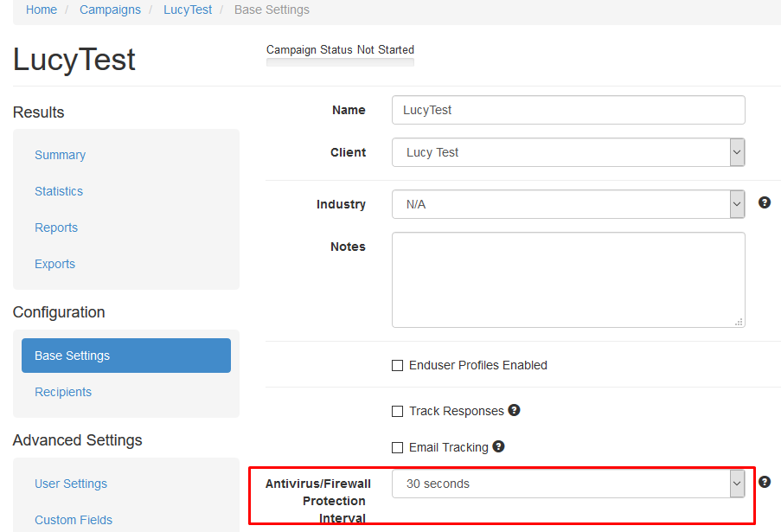Click the Home breadcrumb link

[x=42, y=10]
